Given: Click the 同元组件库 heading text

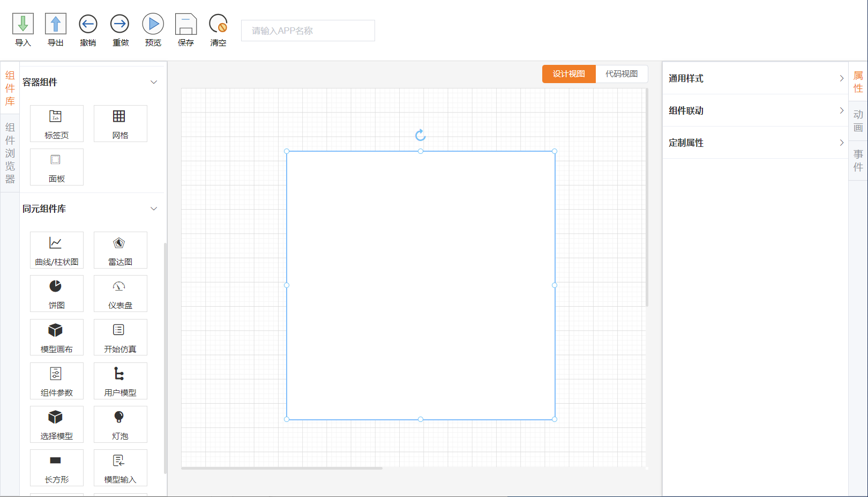Looking at the screenshot, I should (44, 209).
